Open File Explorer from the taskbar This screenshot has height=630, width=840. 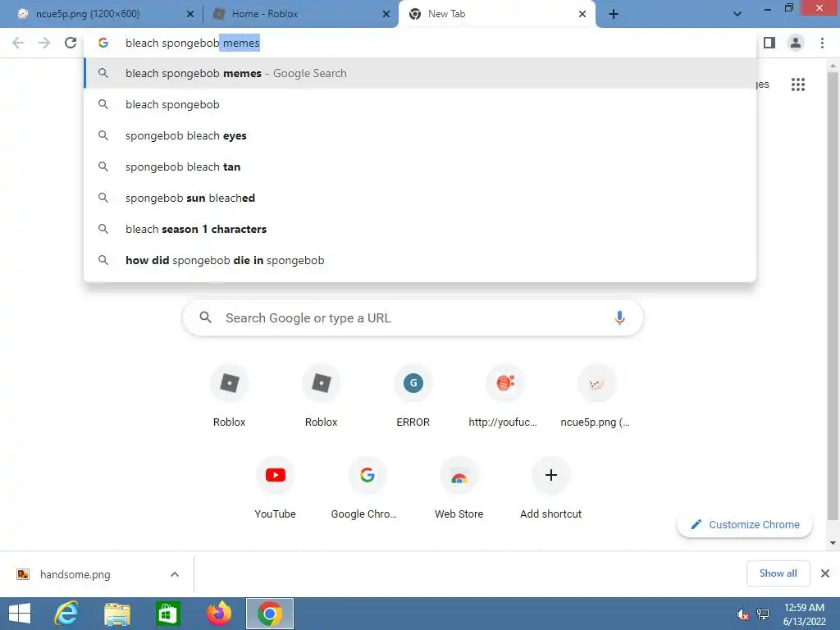click(116, 614)
